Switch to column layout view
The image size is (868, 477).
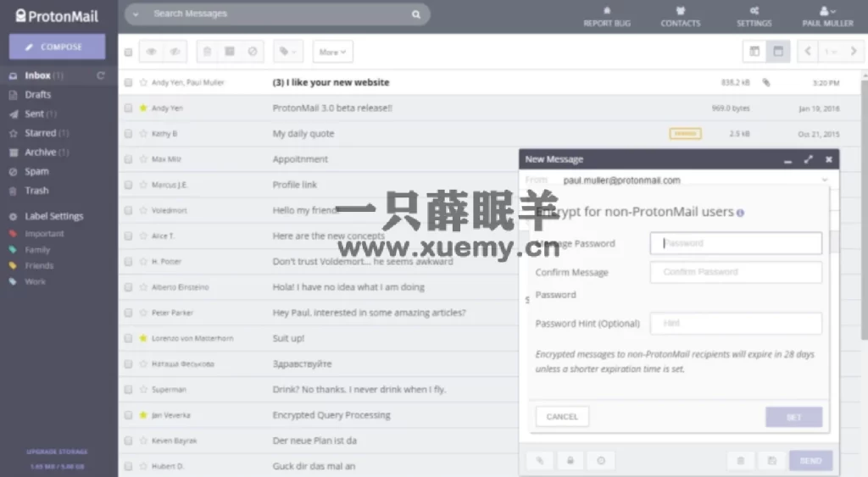click(754, 52)
